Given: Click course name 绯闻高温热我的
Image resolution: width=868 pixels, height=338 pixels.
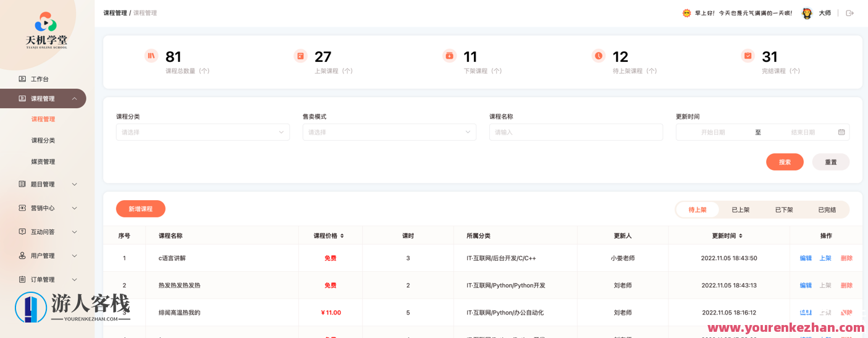Looking at the screenshot, I should tap(179, 313).
